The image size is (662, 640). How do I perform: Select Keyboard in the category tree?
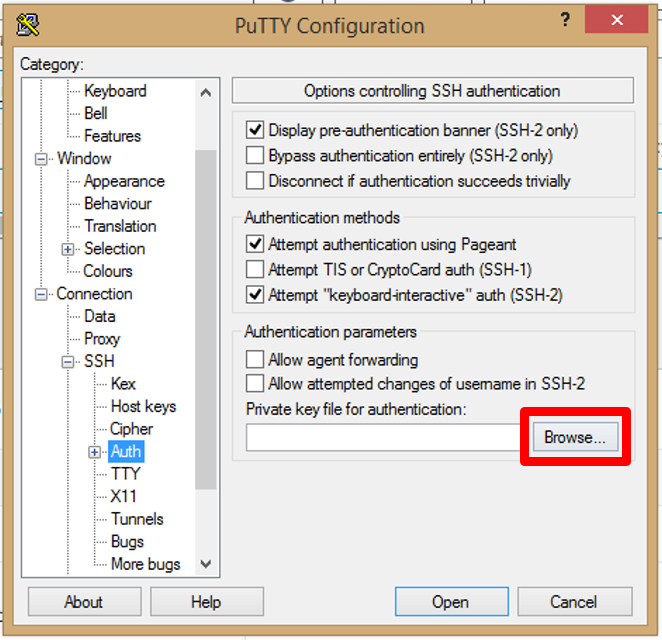tap(115, 91)
